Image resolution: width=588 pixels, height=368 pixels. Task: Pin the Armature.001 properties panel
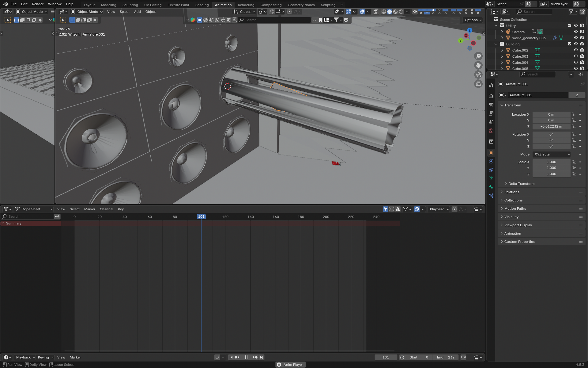point(582,84)
